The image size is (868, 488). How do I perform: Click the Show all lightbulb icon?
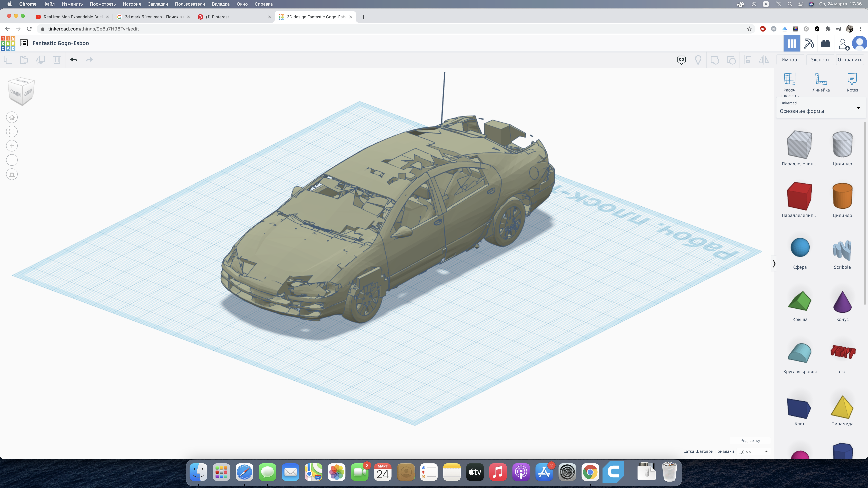pos(698,60)
